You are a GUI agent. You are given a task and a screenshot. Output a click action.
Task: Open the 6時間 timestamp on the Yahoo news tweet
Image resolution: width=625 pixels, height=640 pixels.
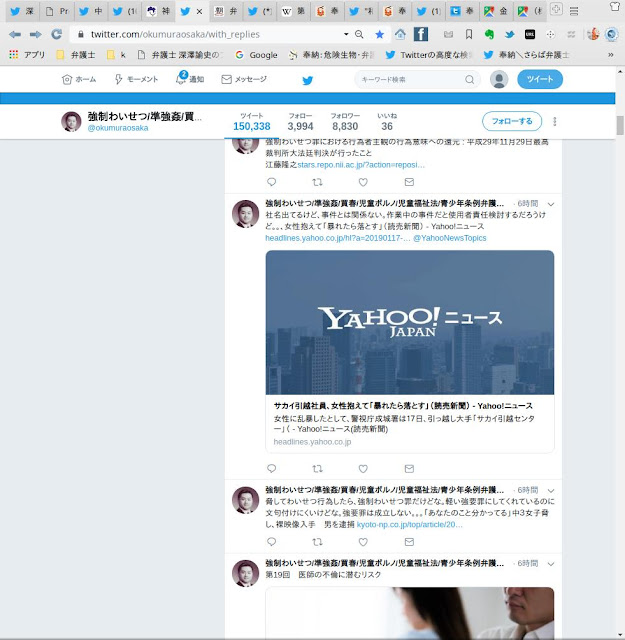pos(527,204)
